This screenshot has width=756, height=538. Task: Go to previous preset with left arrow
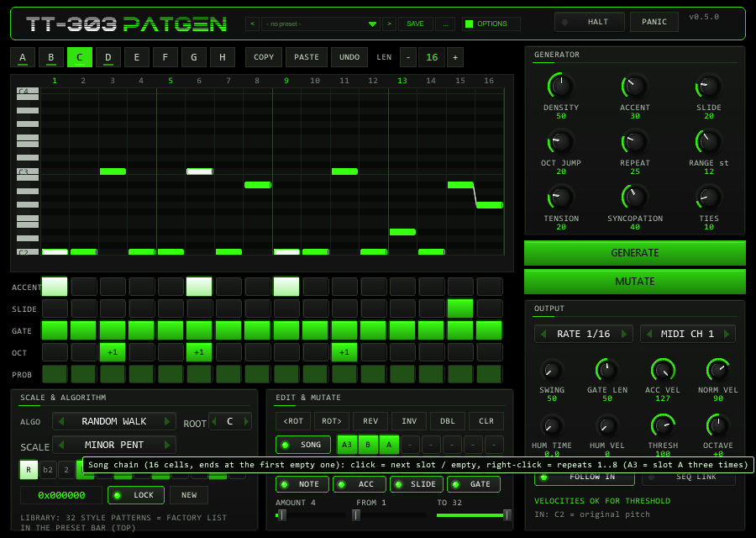pyautogui.click(x=252, y=24)
